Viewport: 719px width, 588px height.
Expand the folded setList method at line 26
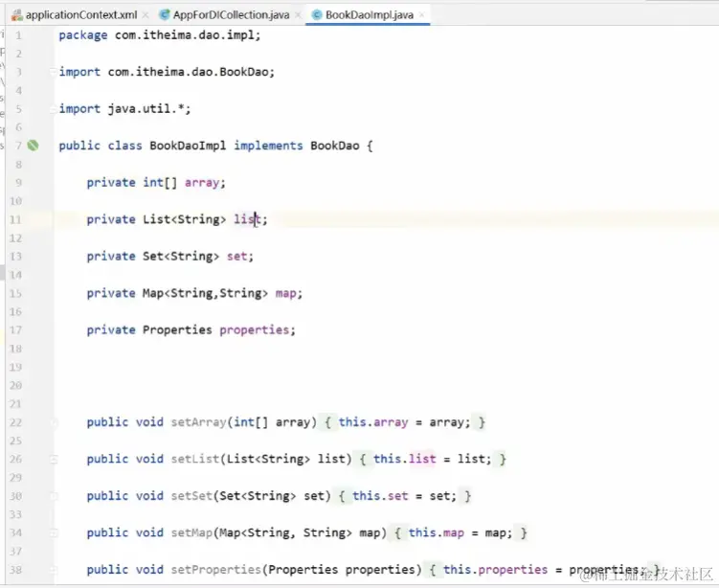[54, 459]
